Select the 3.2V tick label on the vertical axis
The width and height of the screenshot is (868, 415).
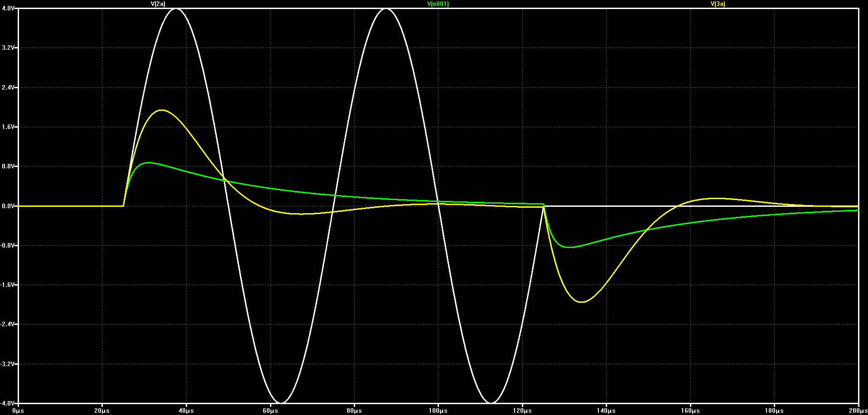pyautogui.click(x=8, y=48)
